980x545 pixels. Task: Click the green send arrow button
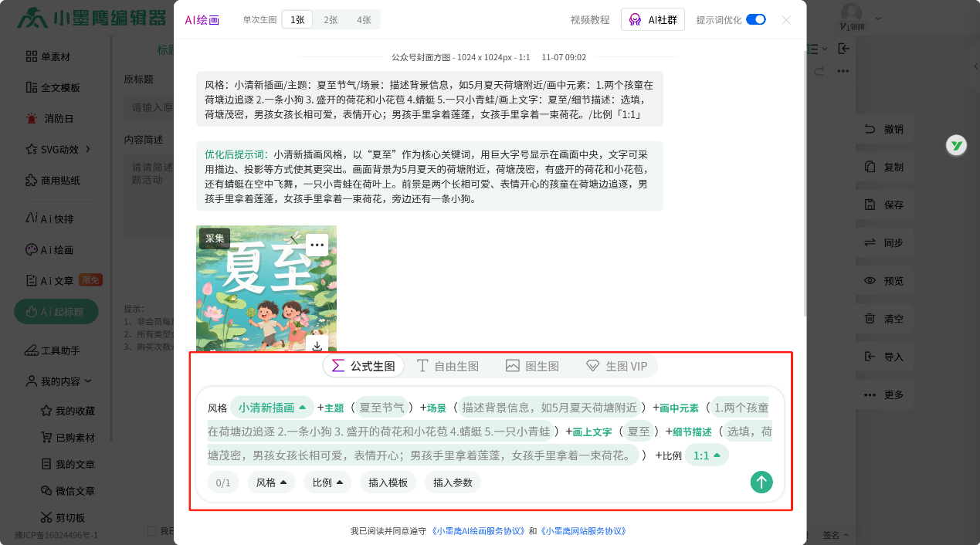coord(761,482)
